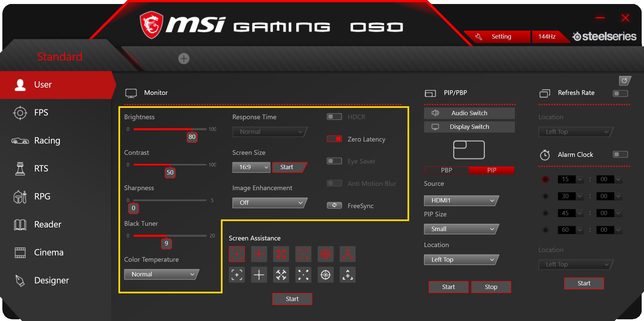Click the PIP/PBP section icon
This screenshot has width=644, height=321.
coord(430,94)
